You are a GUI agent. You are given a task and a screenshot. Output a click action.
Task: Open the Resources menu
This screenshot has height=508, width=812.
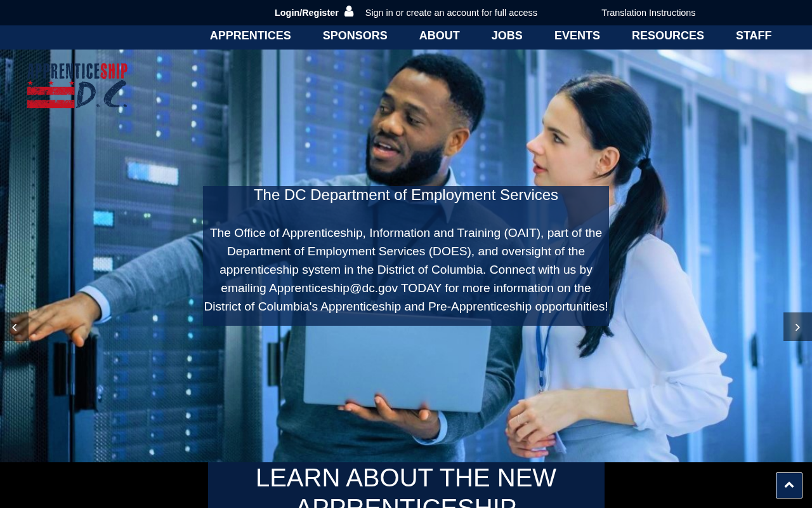click(x=668, y=36)
